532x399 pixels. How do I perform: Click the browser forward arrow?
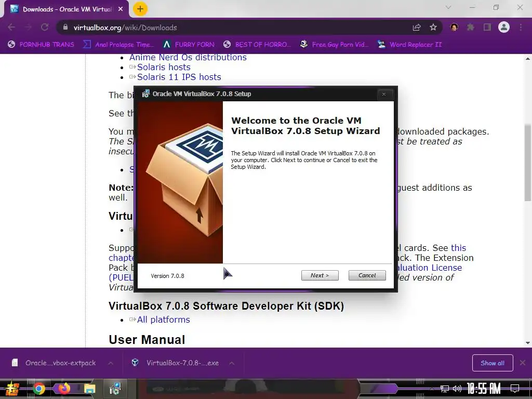(28, 27)
